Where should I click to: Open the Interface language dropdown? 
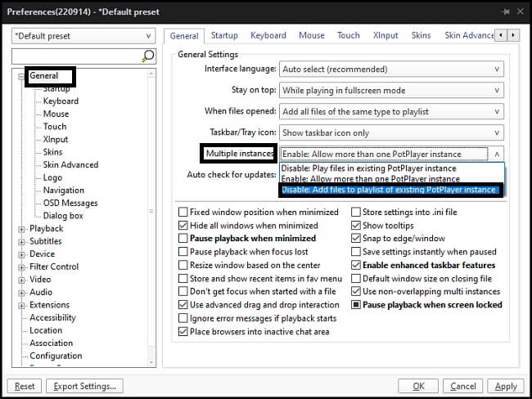(391, 69)
